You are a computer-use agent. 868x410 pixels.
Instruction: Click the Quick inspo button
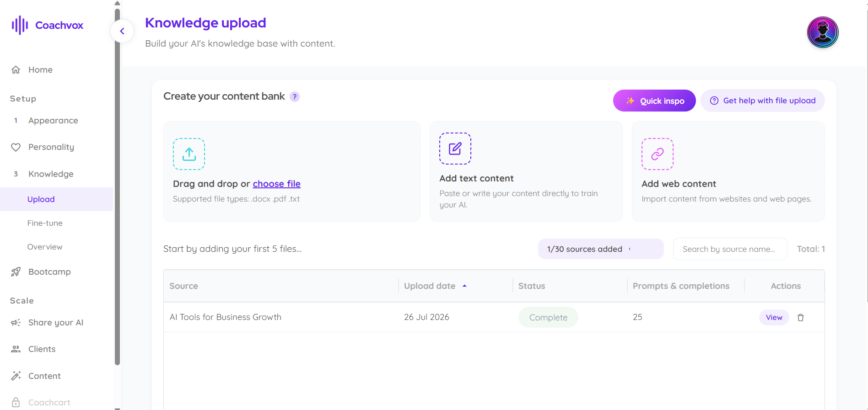(x=654, y=101)
